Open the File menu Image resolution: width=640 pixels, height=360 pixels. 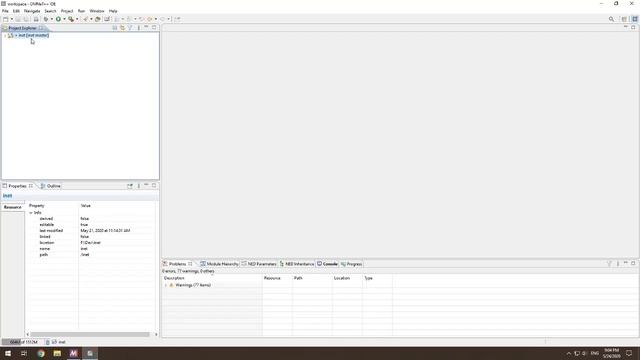pos(5,11)
